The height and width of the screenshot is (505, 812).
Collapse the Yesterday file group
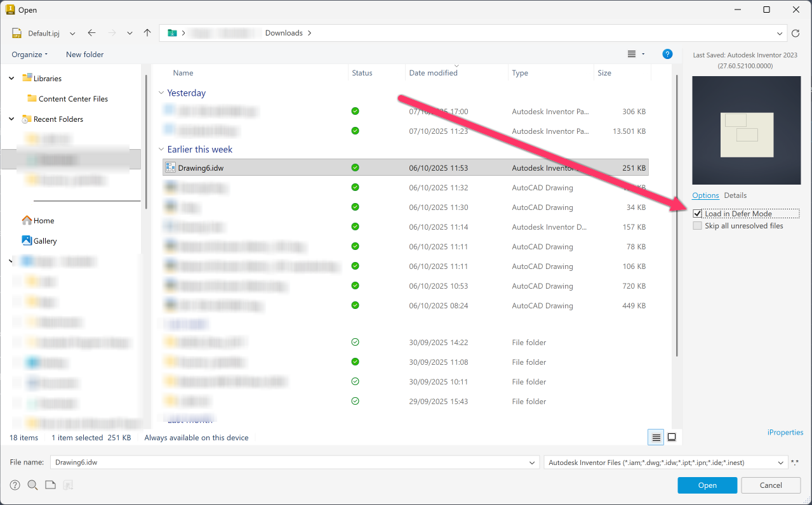161,93
